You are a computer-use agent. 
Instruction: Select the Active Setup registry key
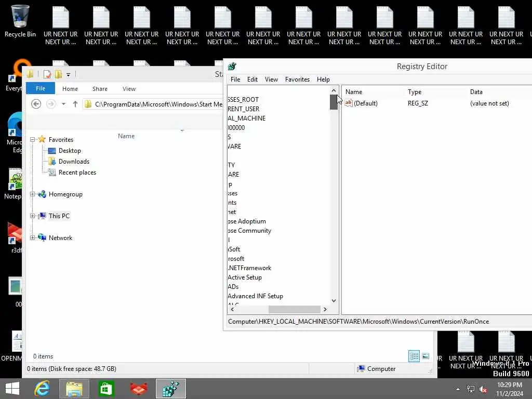pos(245,277)
